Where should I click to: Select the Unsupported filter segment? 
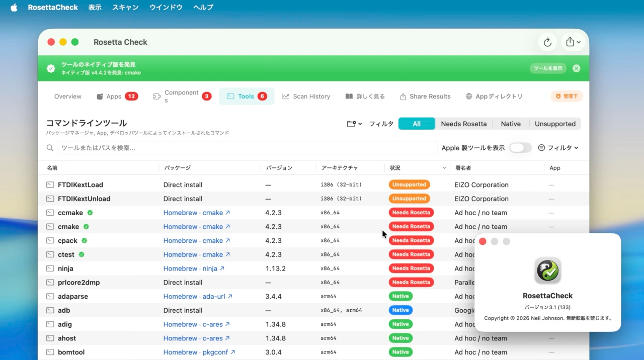point(555,124)
